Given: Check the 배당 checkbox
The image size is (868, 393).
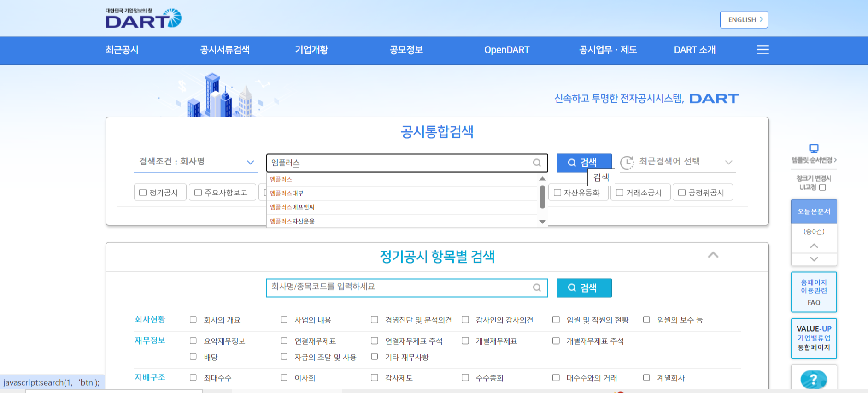Looking at the screenshot, I should click(x=193, y=357).
